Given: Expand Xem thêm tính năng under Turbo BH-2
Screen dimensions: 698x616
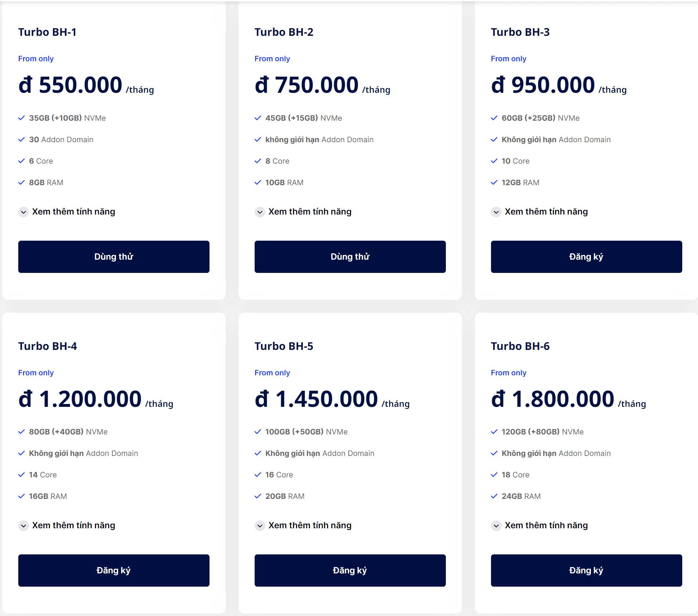Looking at the screenshot, I should pos(260,212).
